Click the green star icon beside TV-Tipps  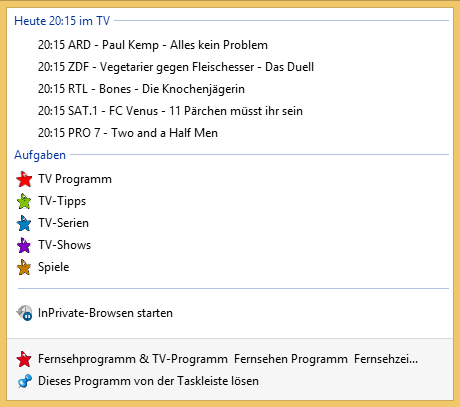[24, 201]
